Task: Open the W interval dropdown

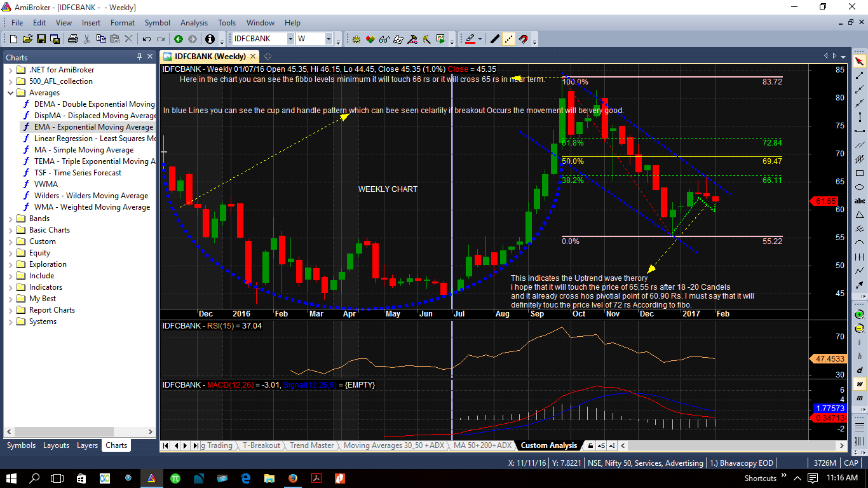Action: [329, 39]
